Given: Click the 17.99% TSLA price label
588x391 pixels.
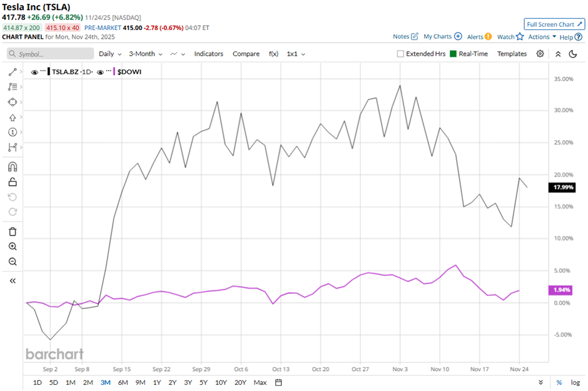Looking at the screenshot, I should pos(562,187).
